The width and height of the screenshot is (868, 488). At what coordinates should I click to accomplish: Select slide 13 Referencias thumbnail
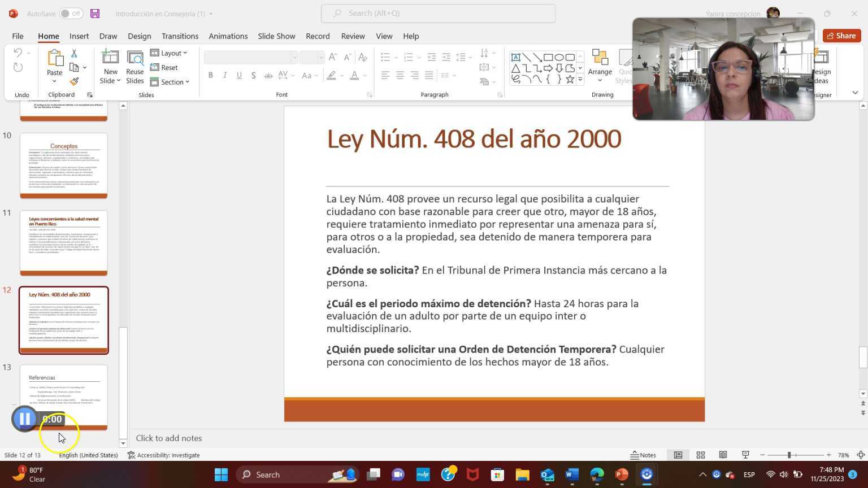(63, 395)
